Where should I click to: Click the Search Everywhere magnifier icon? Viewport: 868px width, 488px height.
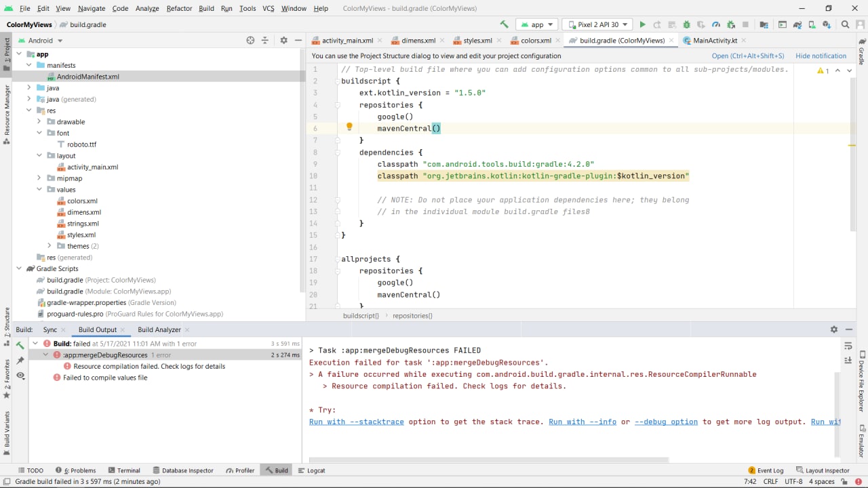coord(845,24)
